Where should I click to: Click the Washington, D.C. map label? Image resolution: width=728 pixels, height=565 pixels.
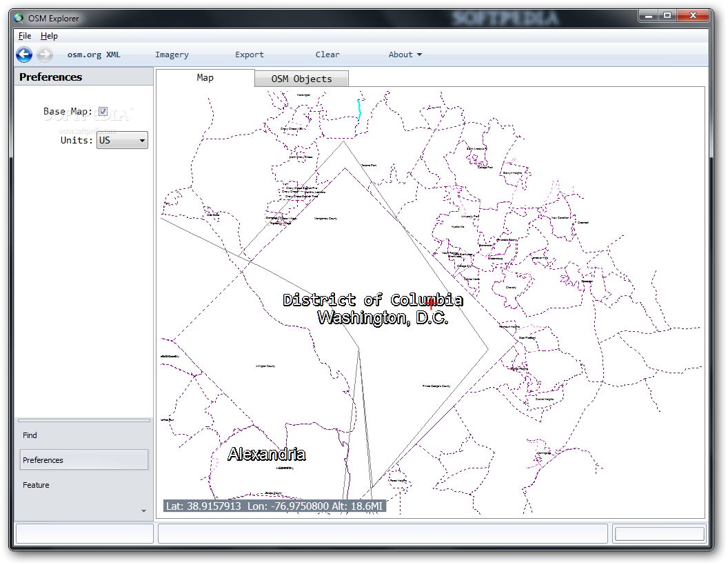click(x=383, y=318)
